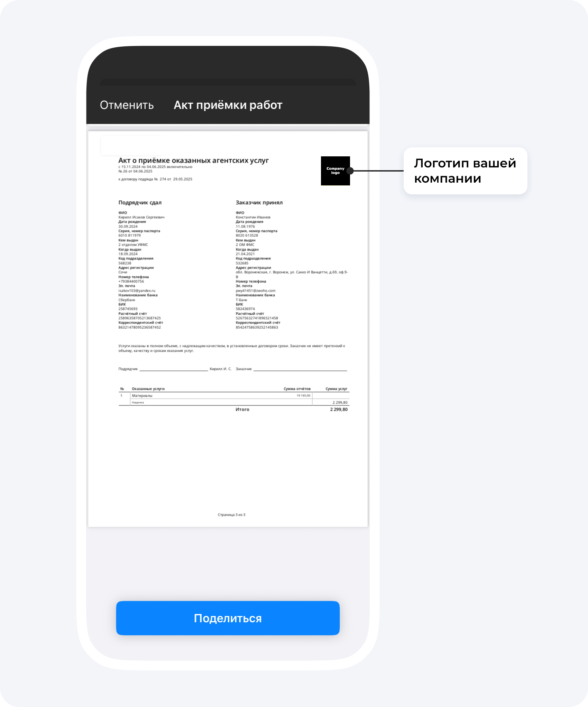Click the Заказчик signature line
This screenshot has height=707, width=588.
click(x=300, y=370)
